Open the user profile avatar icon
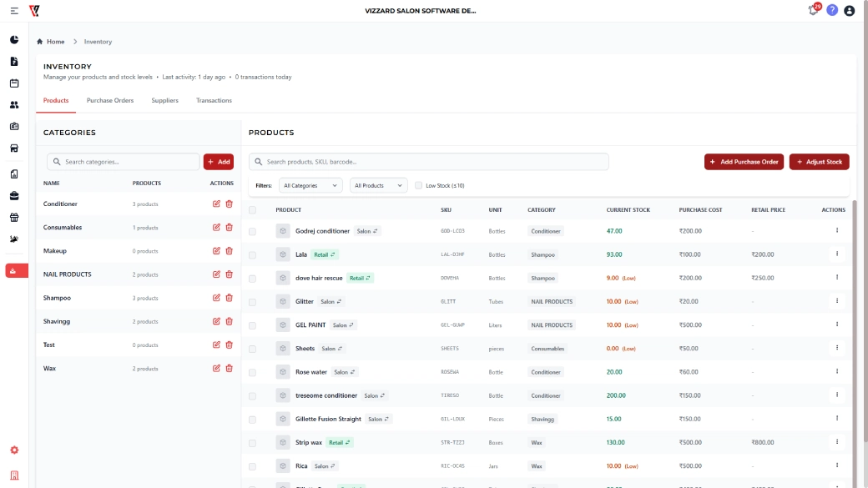This screenshot has width=868, height=488. (850, 11)
